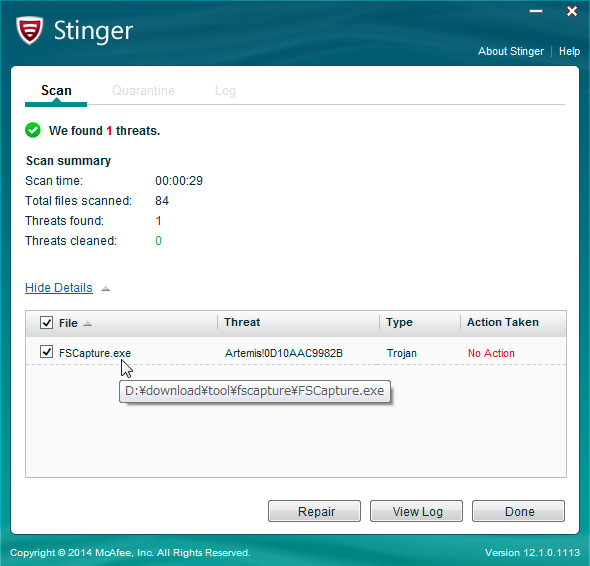590x566 pixels.
Task: Click the Hide Details link
Action: pyautogui.click(x=59, y=288)
